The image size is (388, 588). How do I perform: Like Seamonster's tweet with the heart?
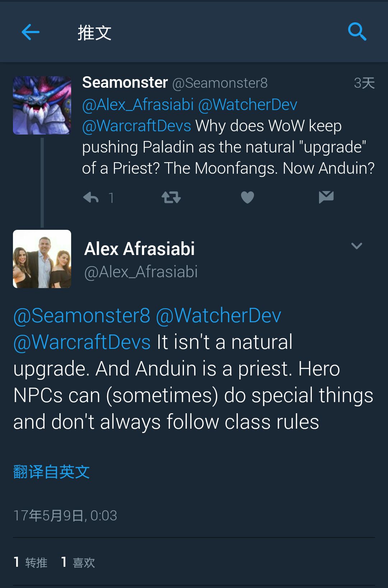click(247, 197)
